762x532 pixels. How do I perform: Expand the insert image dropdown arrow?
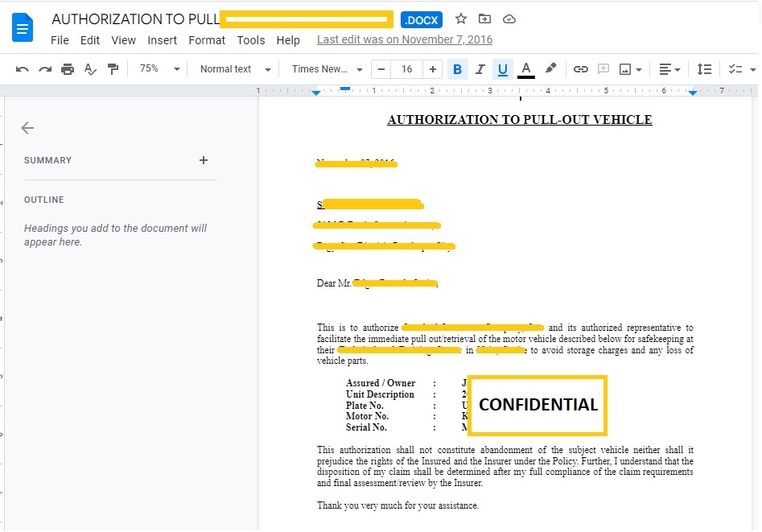[639, 69]
